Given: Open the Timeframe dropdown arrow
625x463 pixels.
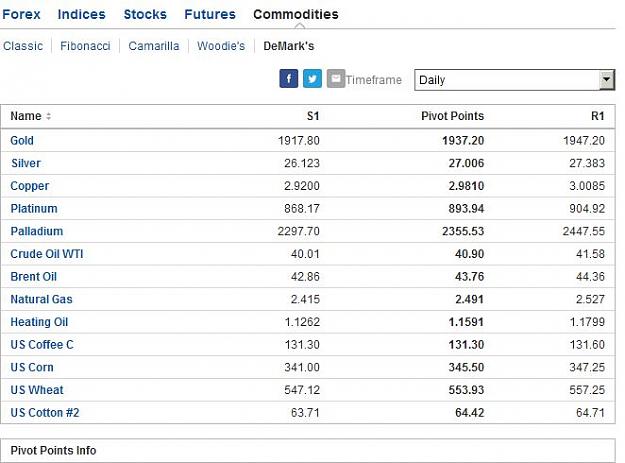Looking at the screenshot, I should 606,80.
